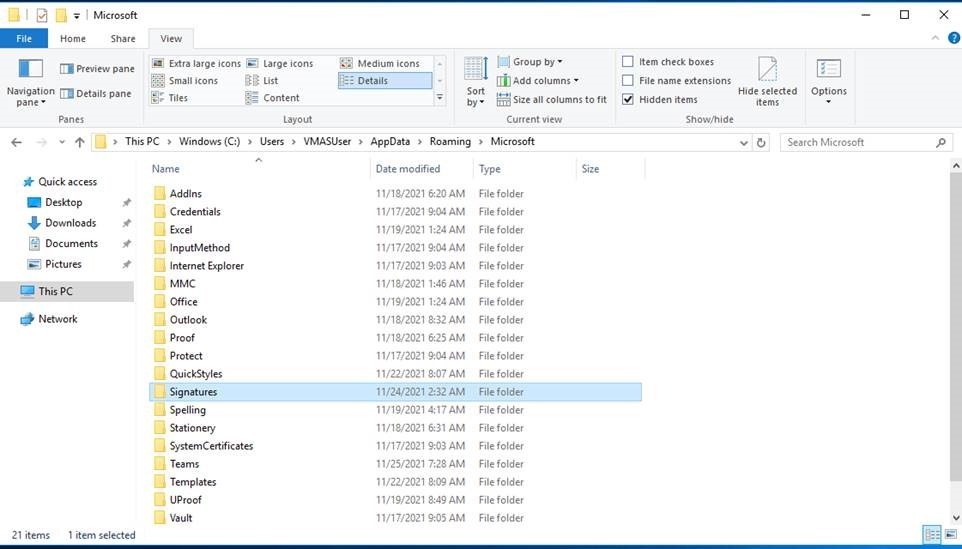Expand the Layout gallery more arrow
The image size is (962, 549).
coord(440,98)
